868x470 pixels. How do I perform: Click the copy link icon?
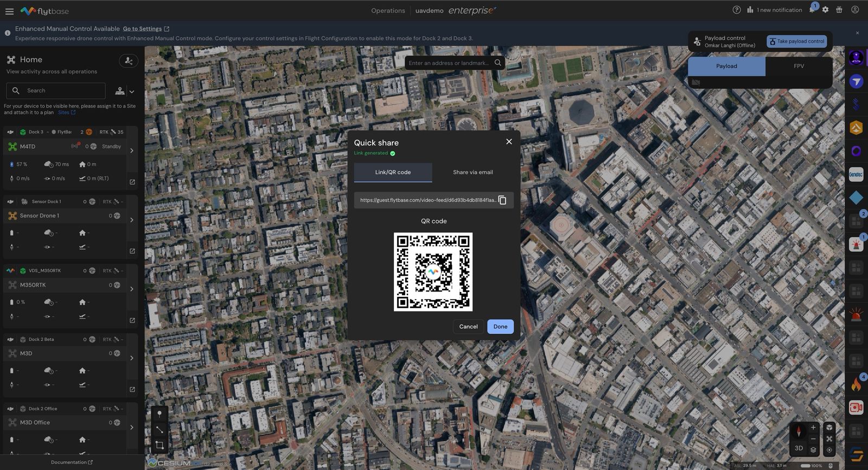point(502,200)
